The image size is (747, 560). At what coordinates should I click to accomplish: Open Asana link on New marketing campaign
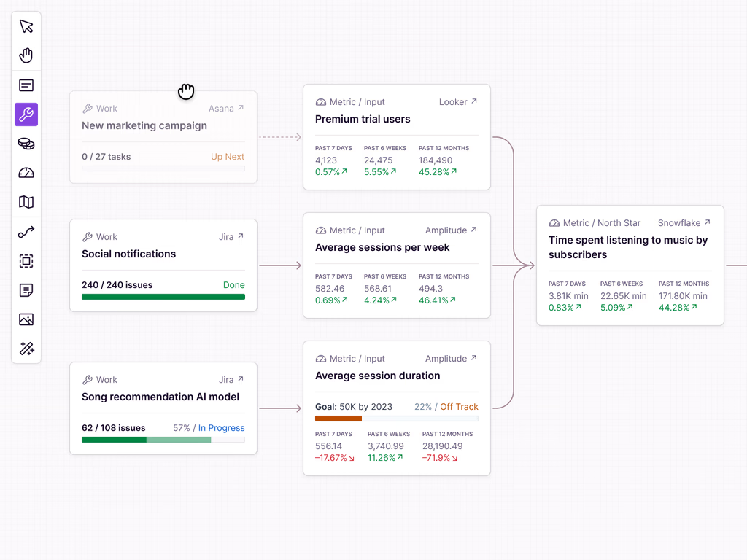226,109
